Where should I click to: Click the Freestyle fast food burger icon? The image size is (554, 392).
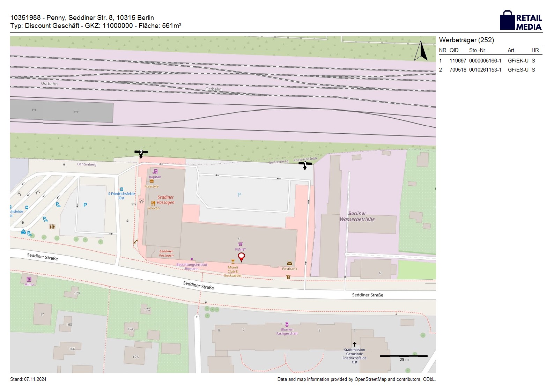tap(152, 182)
